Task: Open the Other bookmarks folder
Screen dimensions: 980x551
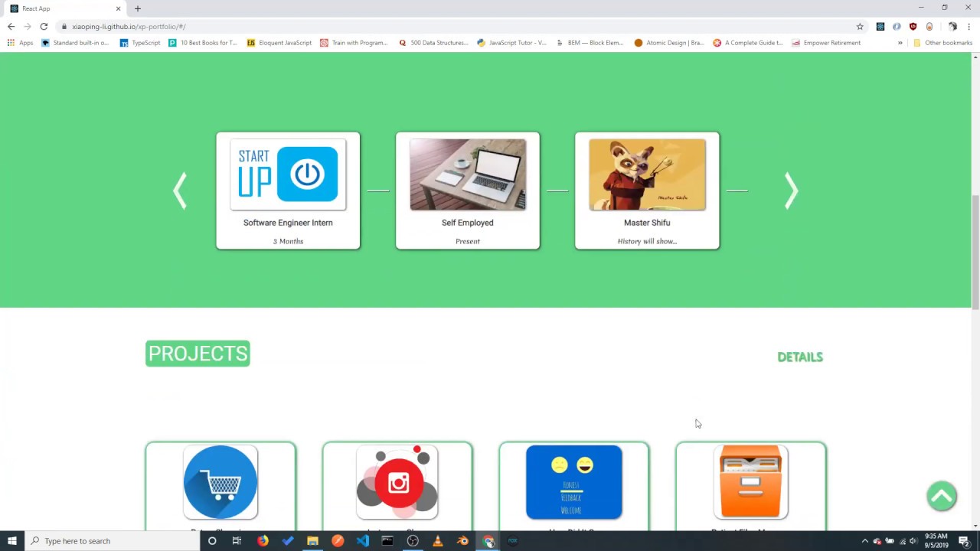Action: 942,43
